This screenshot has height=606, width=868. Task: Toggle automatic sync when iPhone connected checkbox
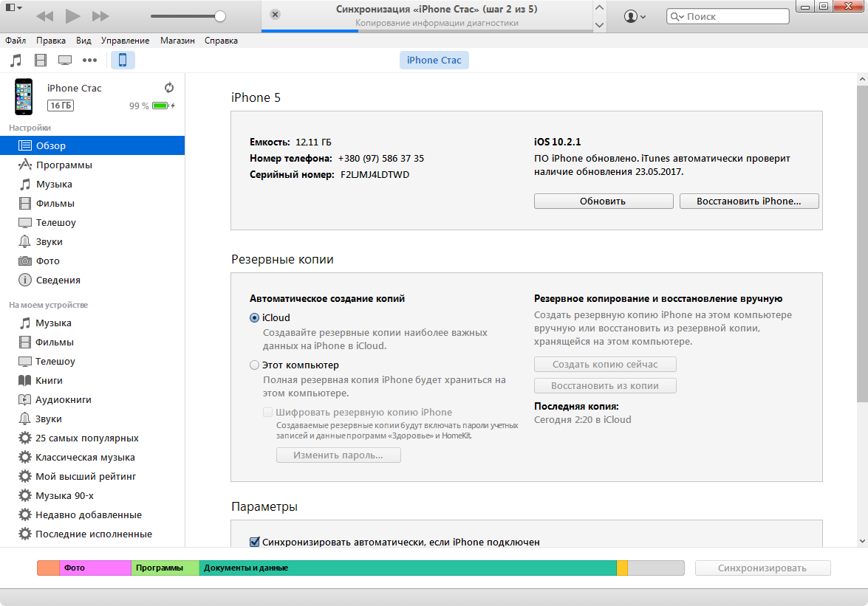[255, 543]
